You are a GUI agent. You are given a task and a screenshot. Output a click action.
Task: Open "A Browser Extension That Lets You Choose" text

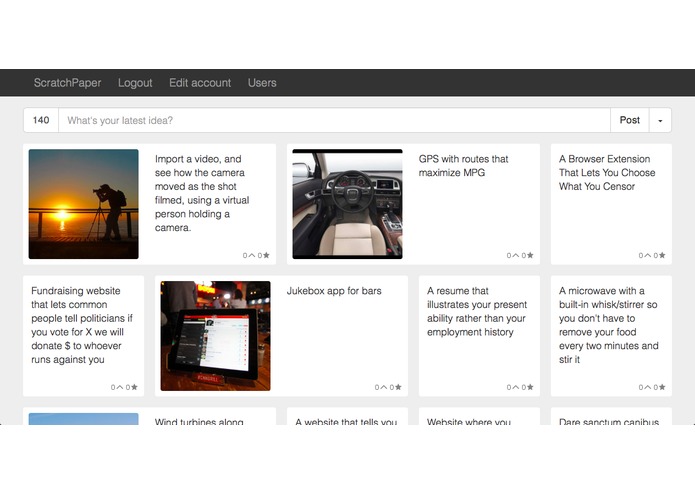[607, 173]
